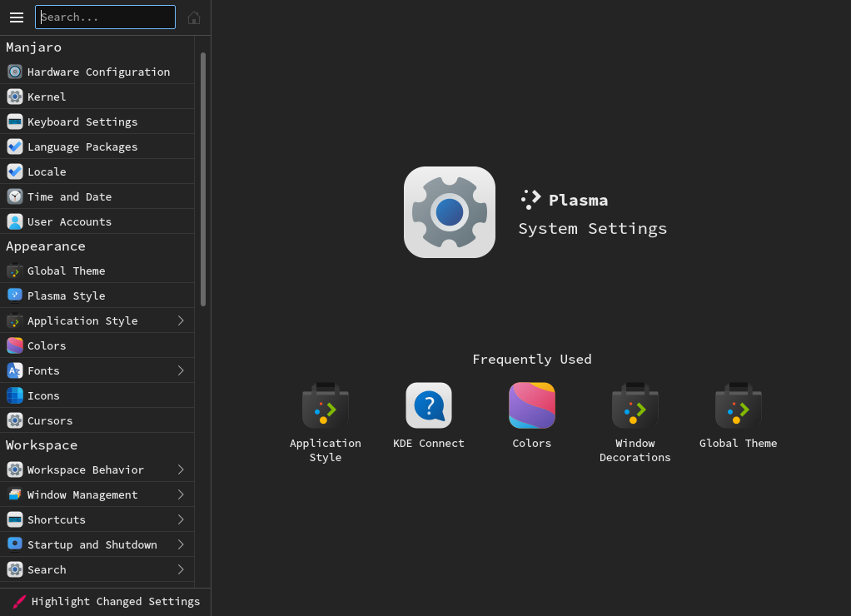Open the Time and Date clock icon
The image size is (851, 616).
pos(15,196)
